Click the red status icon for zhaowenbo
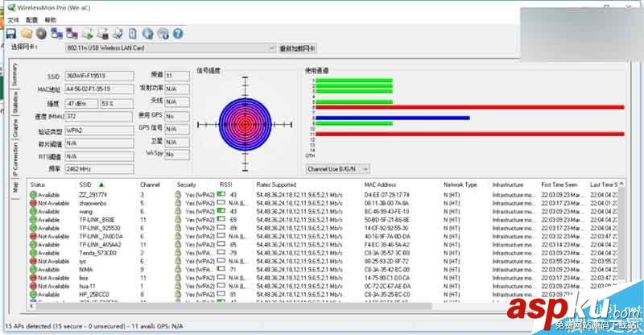The image size is (644, 335). (33, 203)
